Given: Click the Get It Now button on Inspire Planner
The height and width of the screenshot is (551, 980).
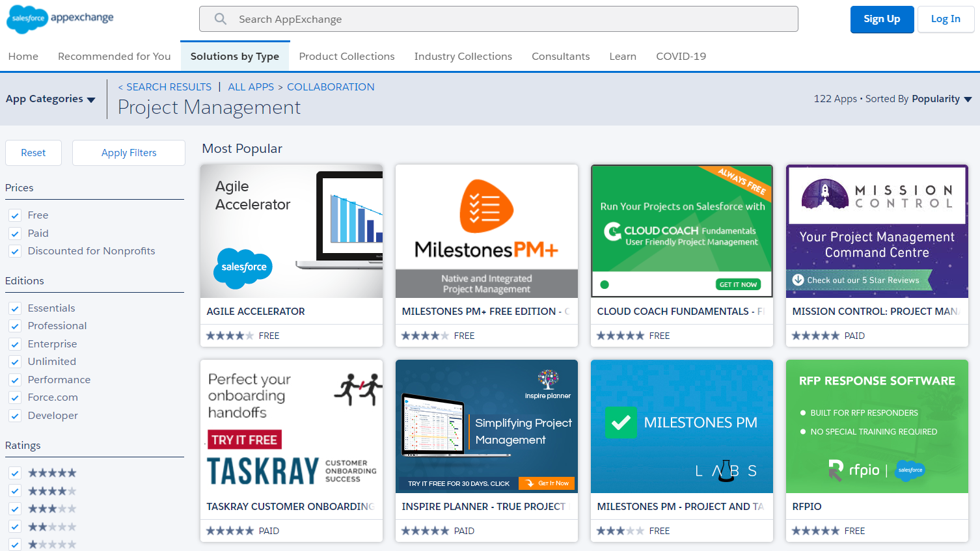Looking at the screenshot, I should 547,483.
